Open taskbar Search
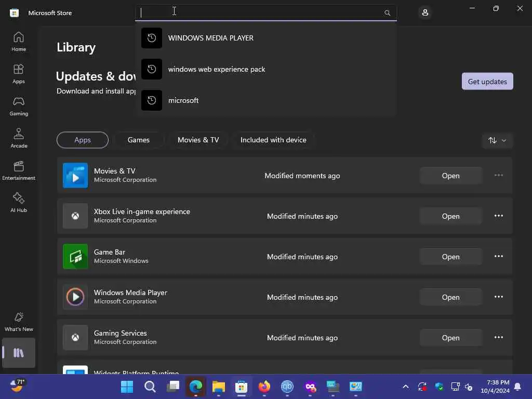Viewport: 532px width, 399px height. pos(150,387)
